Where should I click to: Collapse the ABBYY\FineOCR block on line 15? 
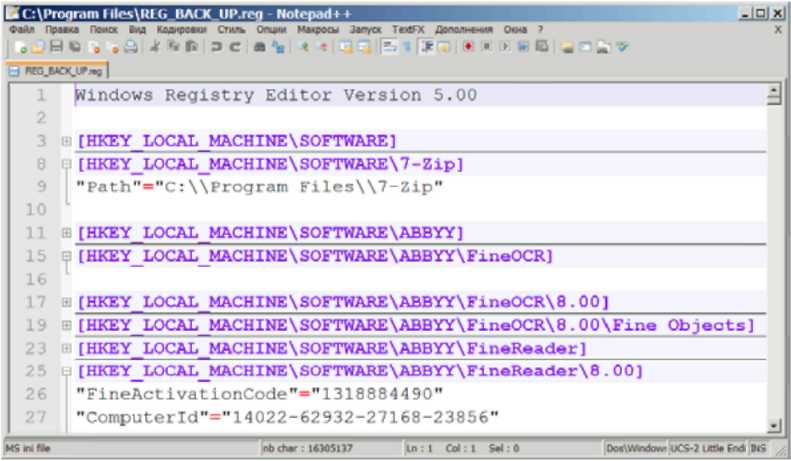tap(66, 256)
